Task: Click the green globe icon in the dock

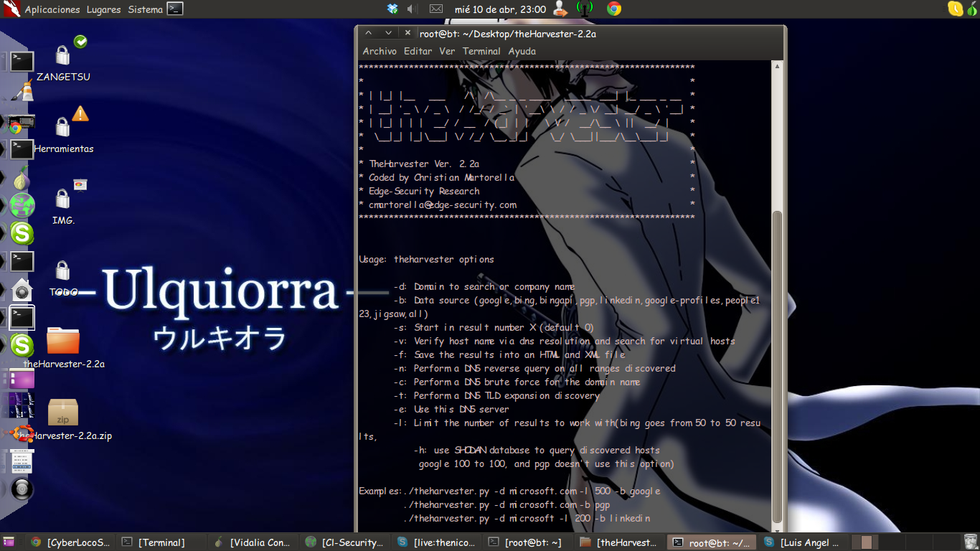Action: [22, 206]
